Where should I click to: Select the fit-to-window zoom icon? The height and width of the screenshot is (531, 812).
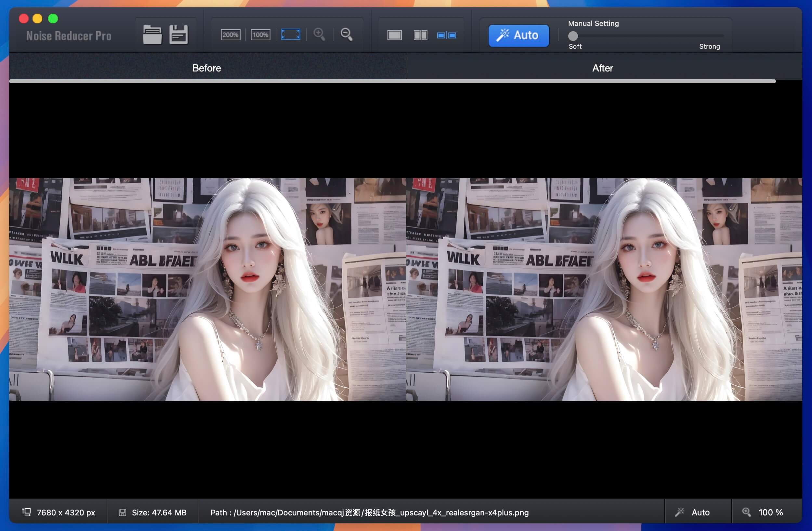click(290, 34)
